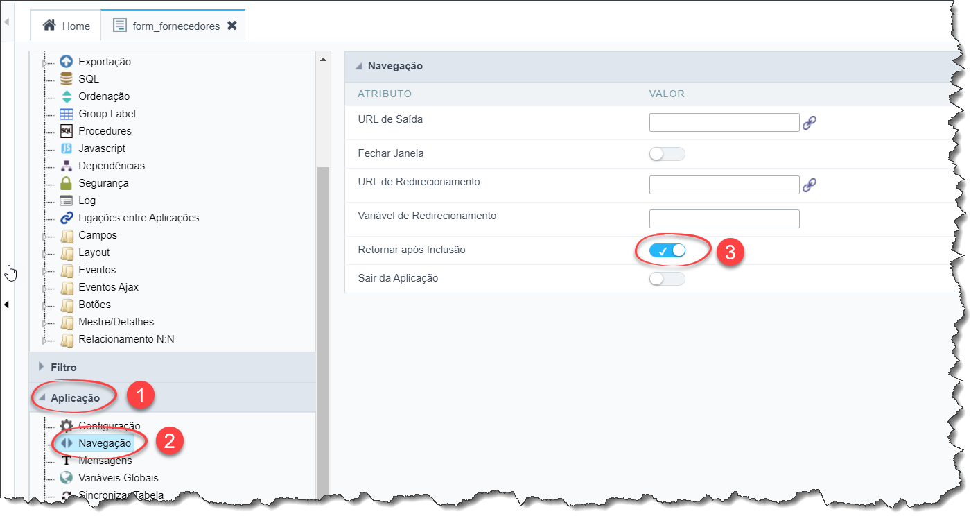The image size is (980, 523).
Task: Collapse the Navegação panel header
Action: (395, 66)
